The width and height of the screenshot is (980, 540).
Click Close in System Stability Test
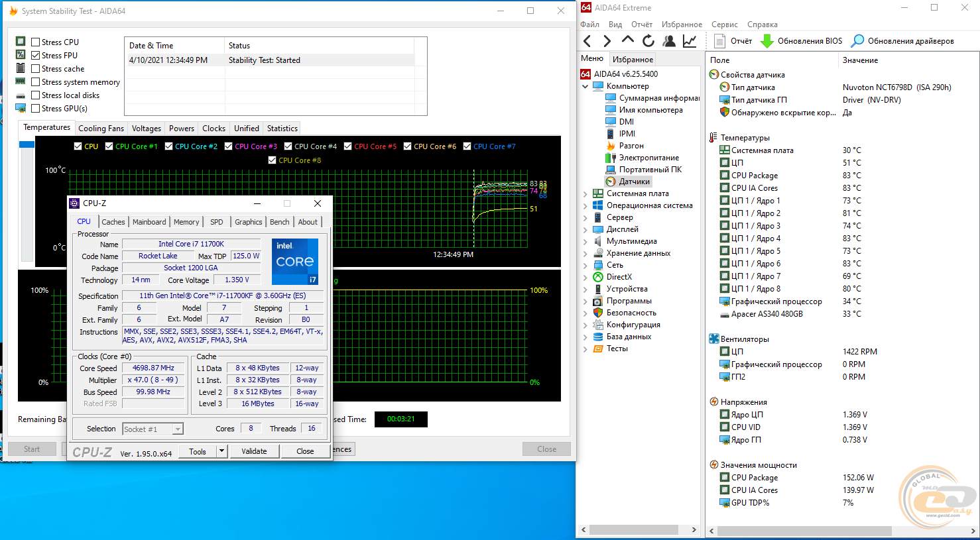(546, 449)
